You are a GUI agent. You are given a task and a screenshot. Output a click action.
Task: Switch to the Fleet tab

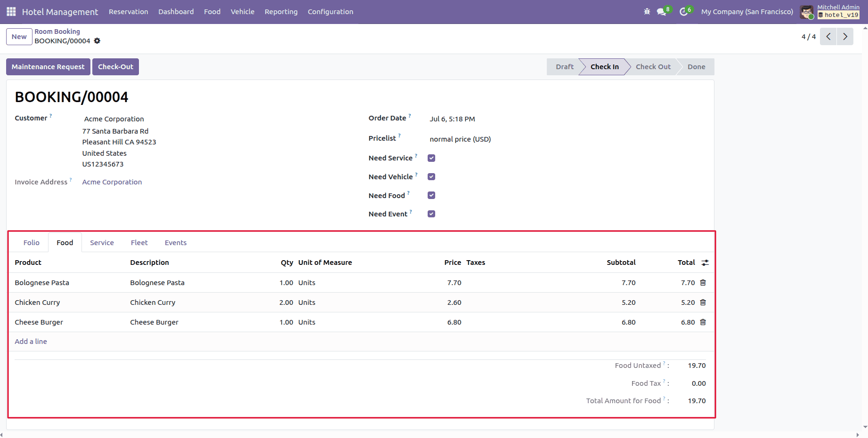[x=139, y=243]
